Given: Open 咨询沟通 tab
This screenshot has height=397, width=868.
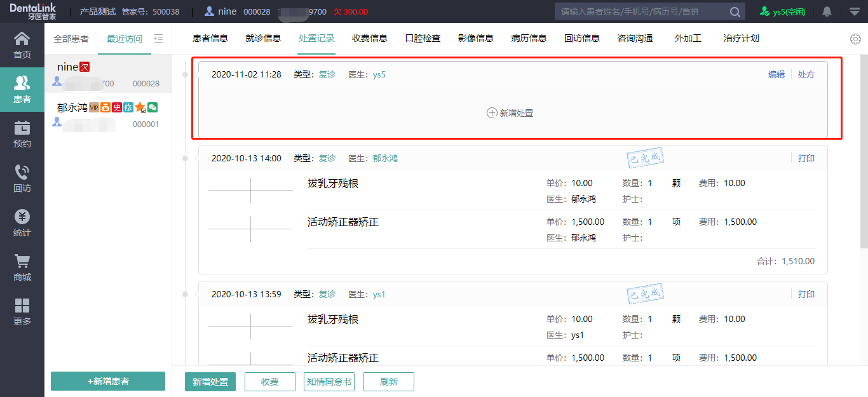Looking at the screenshot, I should [635, 38].
